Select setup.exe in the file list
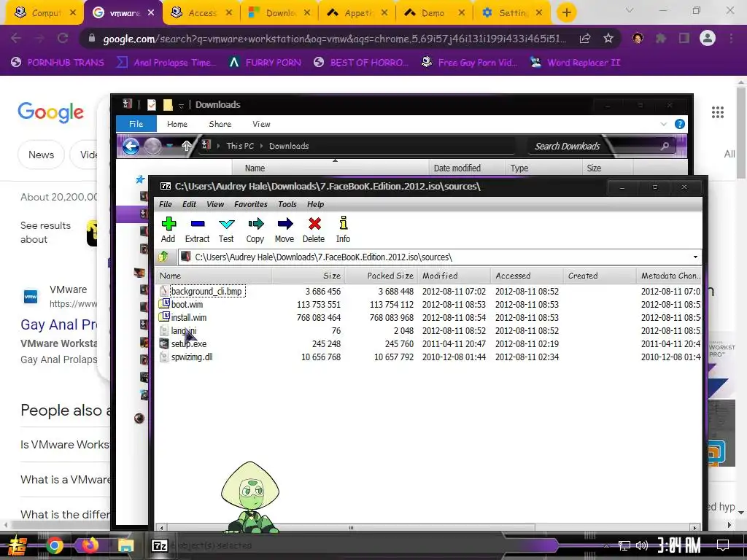 coord(429,344)
